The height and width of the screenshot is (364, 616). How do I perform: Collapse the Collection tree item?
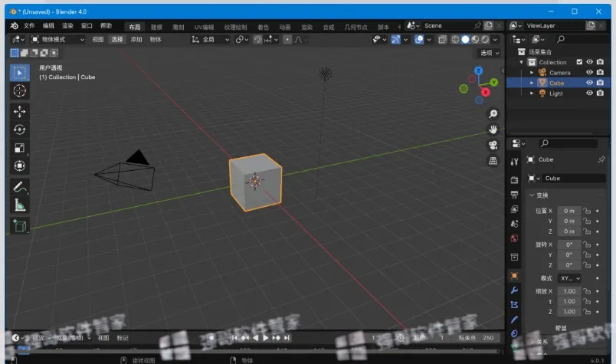521,62
